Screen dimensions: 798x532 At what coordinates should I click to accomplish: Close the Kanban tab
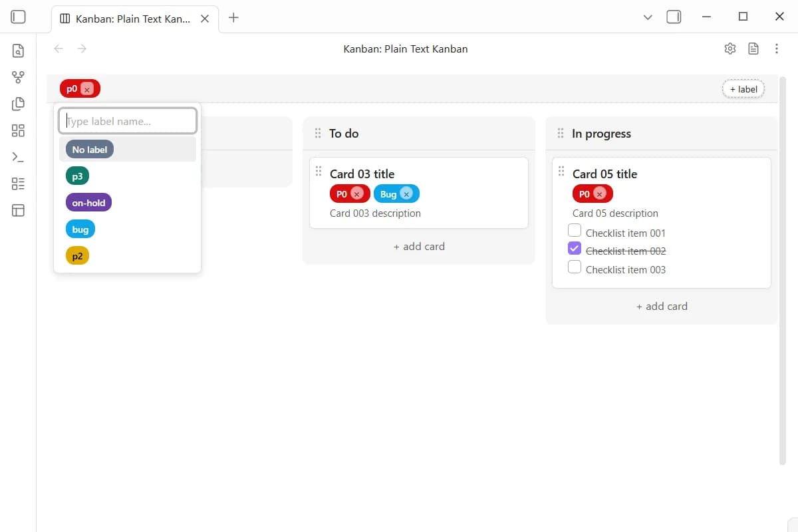(205, 19)
